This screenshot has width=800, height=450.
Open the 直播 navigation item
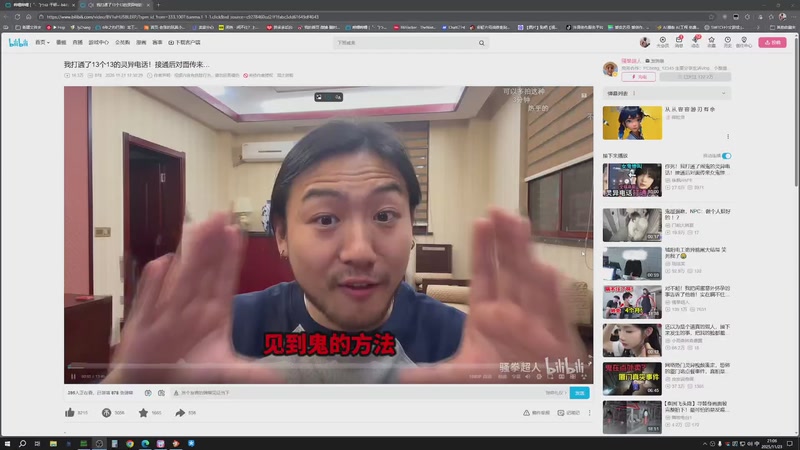(78, 42)
